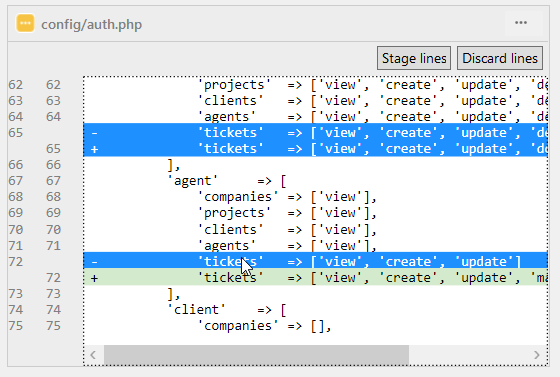Click the config/auth.php file name header

(x=91, y=24)
